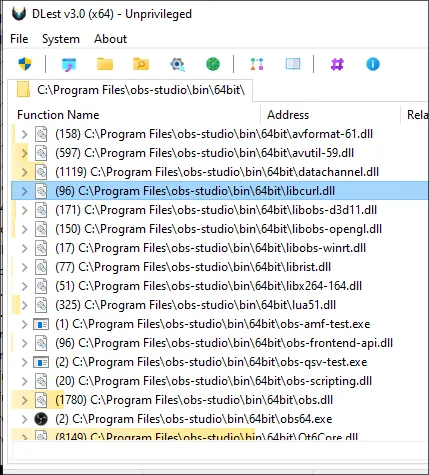Open the About menu
Screen dimensions: 429x475
click(x=110, y=39)
